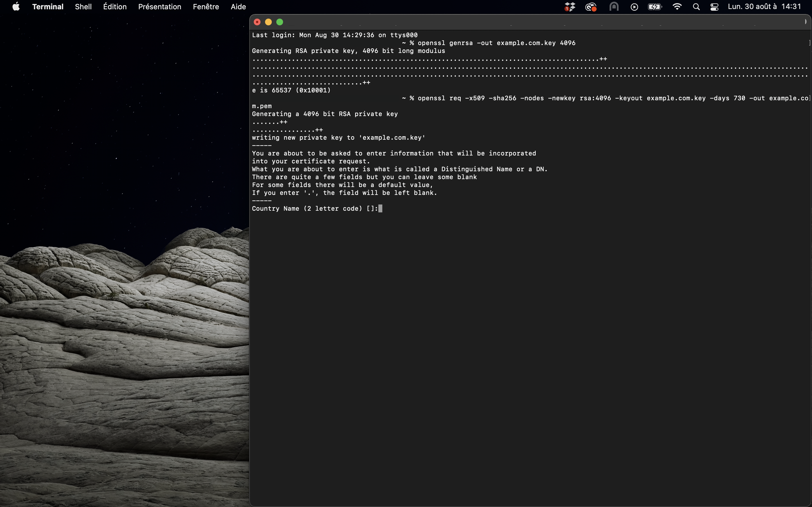Open the Wi-Fi menu
The image size is (812, 507).
pyautogui.click(x=677, y=7)
